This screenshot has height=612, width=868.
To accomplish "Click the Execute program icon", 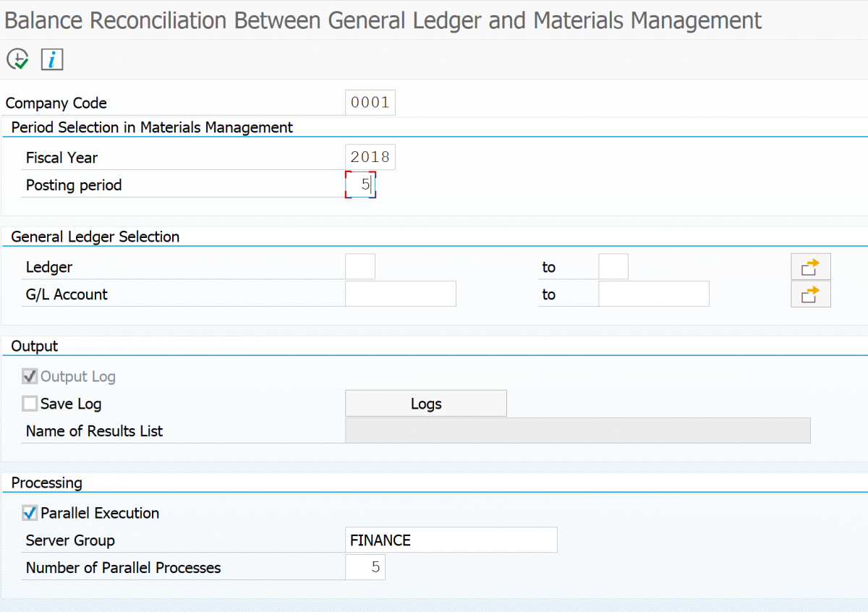I will point(18,59).
